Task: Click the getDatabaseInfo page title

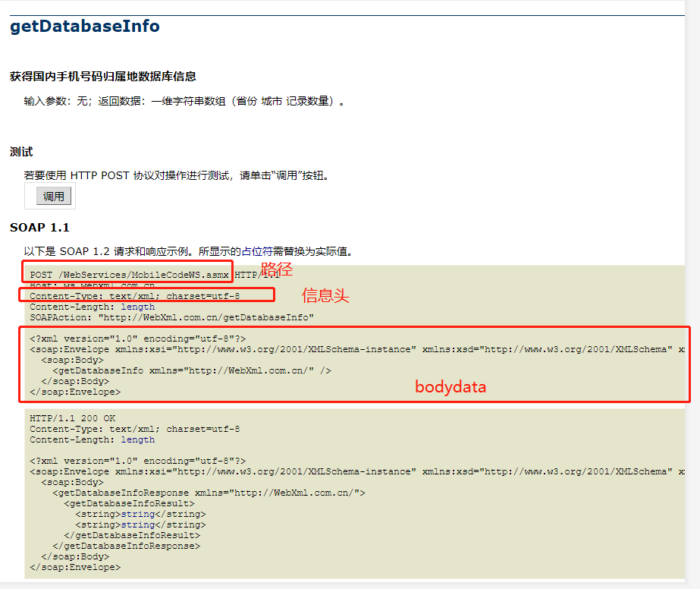Action: (84, 27)
